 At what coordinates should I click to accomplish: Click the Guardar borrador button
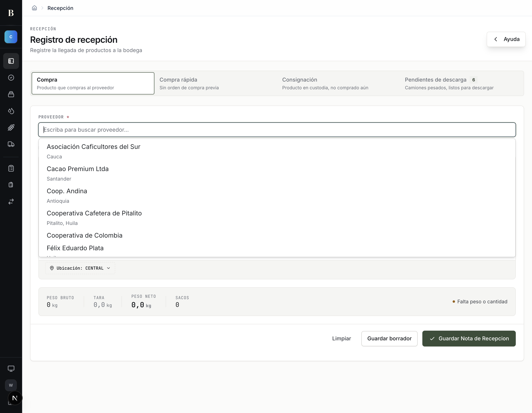(389, 338)
